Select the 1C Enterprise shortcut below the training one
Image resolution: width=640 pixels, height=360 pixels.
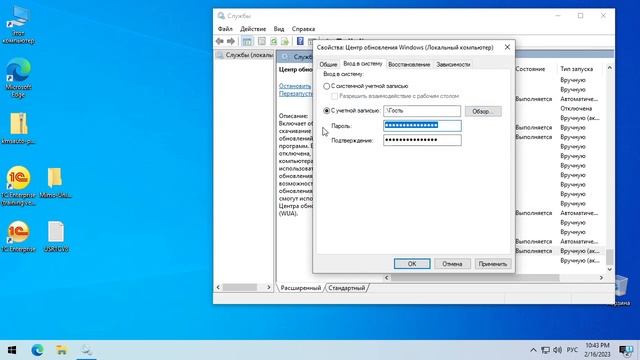click(x=18, y=236)
